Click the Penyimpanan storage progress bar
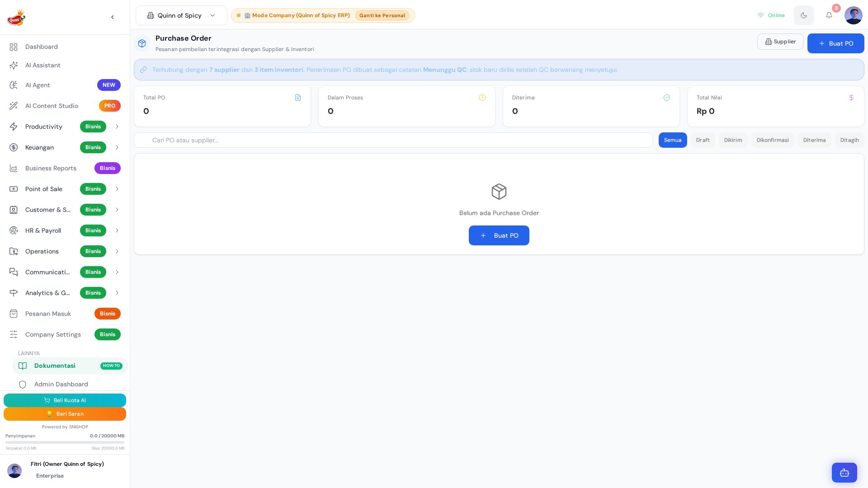This screenshot has height=488, width=868. [x=65, y=442]
